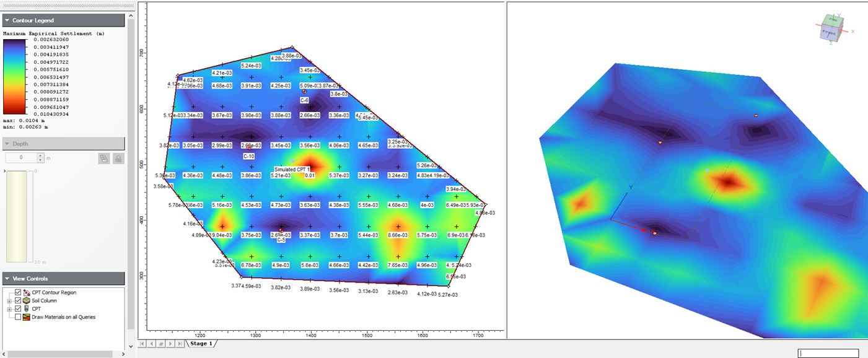This screenshot has height=358, width=868.
Task: Uncheck CPT Contour Region checkbox
Action: click(18, 292)
